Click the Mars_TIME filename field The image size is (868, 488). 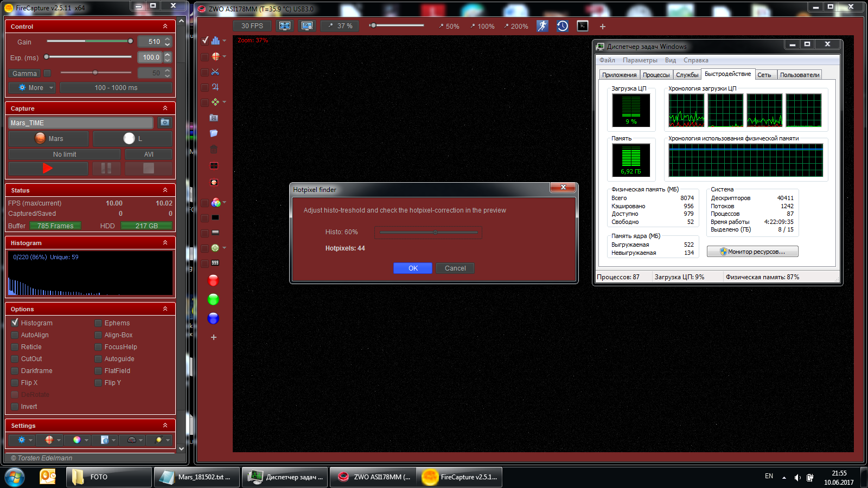click(x=81, y=123)
